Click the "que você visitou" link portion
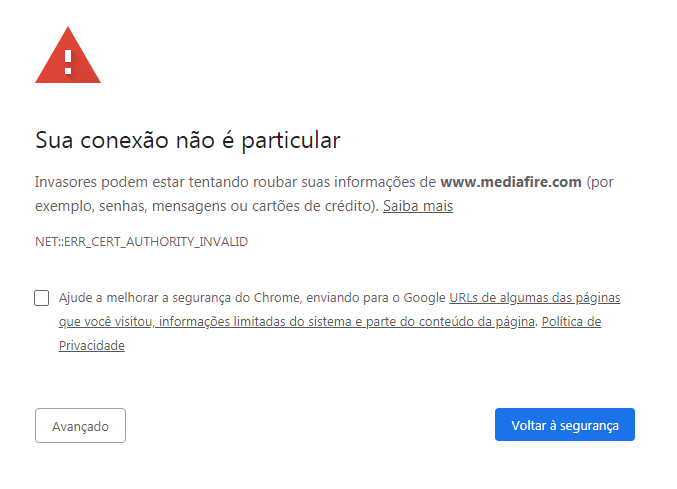The height and width of the screenshot is (489, 677). [105, 322]
